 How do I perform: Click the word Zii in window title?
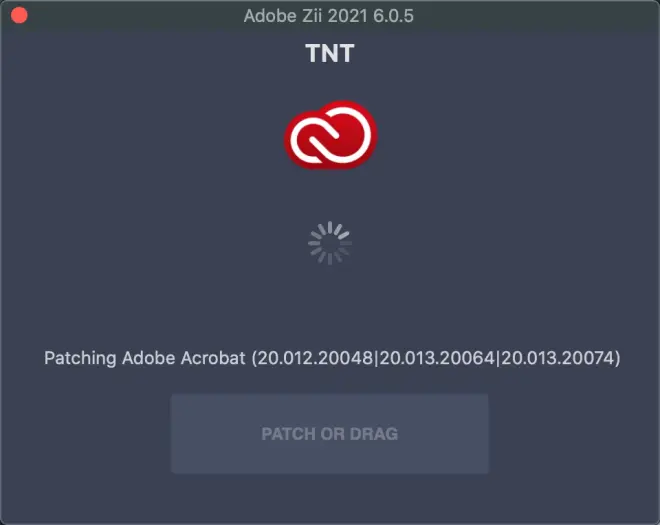point(312,16)
